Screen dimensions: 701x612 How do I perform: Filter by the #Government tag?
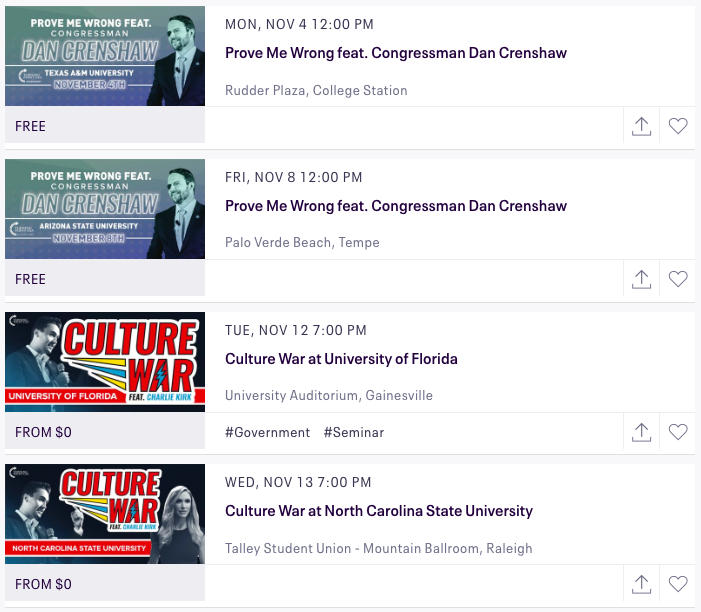pos(267,432)
